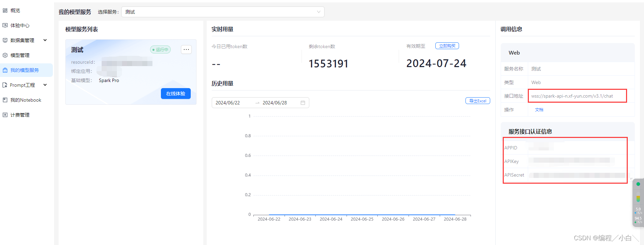Image resolution: width=644 pixels, height=245 pixels.
Task: Click the 2024-06-25 chart axis label
Action: coord(362,219)
